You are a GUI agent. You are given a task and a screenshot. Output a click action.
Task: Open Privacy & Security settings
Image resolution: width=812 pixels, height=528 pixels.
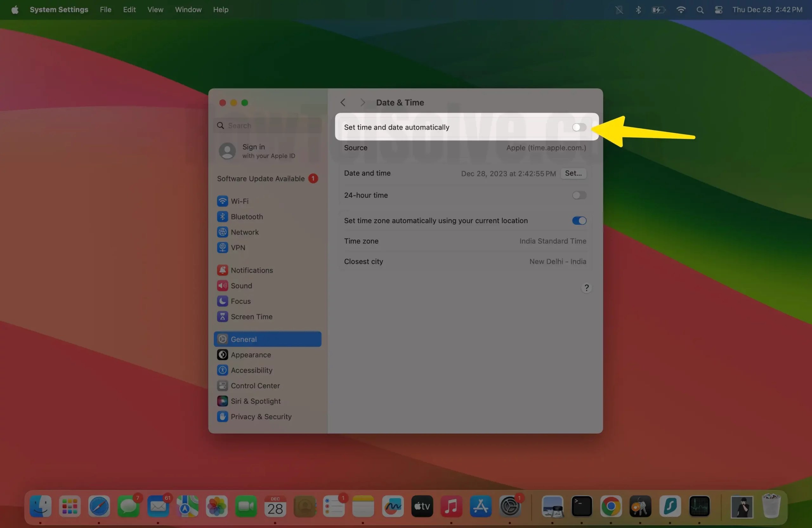pyautogui.click(x=261, y=416)
